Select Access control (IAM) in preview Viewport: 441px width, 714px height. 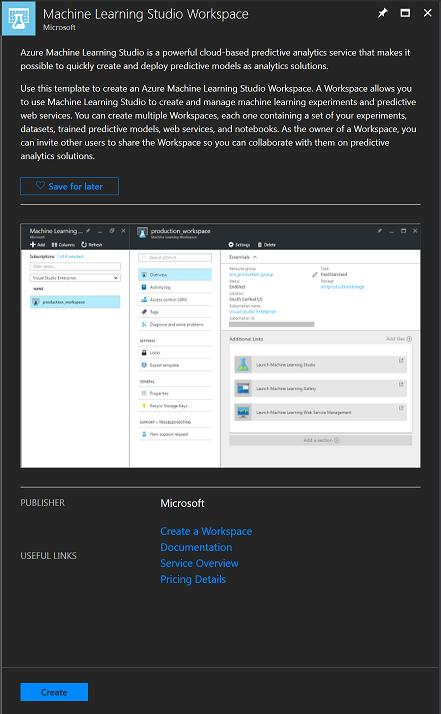tap(175, 300)
